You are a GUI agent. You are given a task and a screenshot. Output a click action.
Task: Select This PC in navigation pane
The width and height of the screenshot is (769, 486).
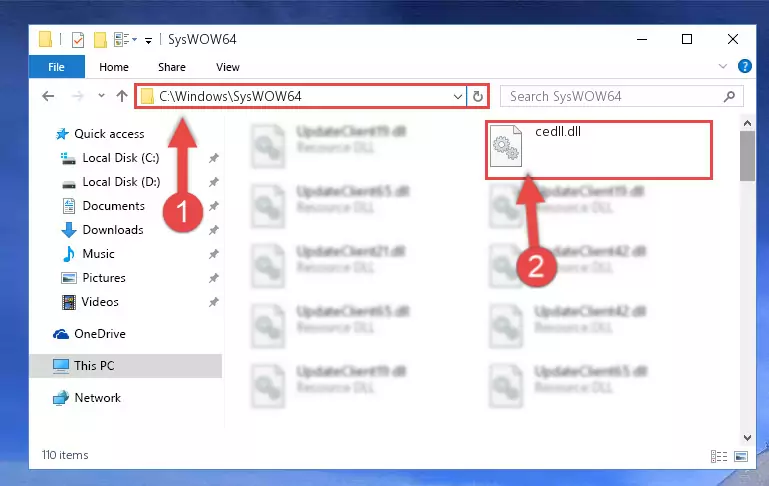pos(126,366)
